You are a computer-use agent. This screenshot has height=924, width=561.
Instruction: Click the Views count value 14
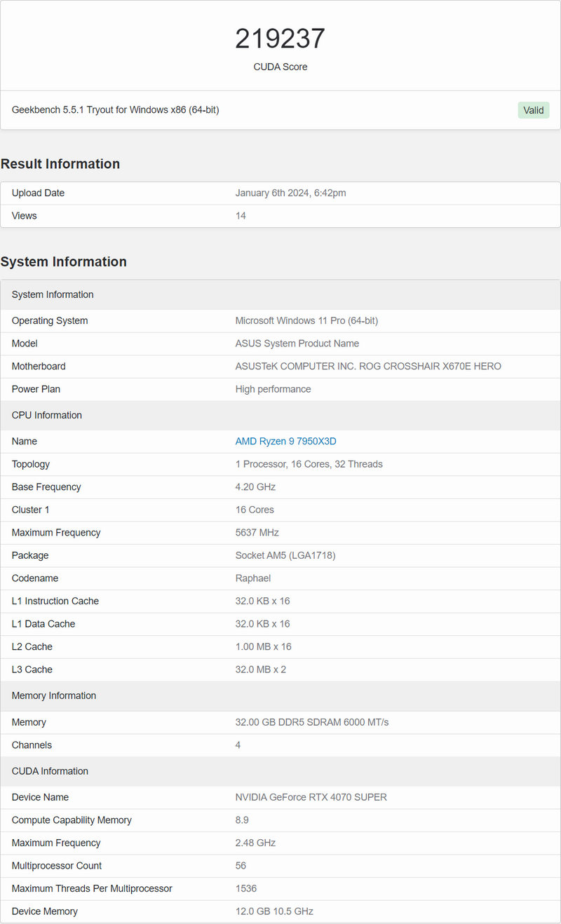pos(241,216)
